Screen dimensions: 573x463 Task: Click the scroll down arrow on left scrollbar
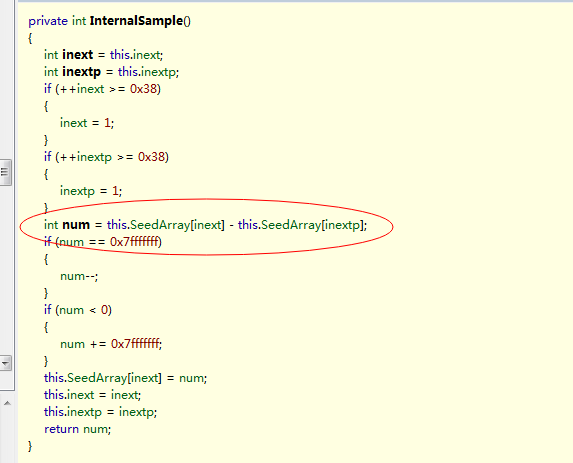(5, 363)
